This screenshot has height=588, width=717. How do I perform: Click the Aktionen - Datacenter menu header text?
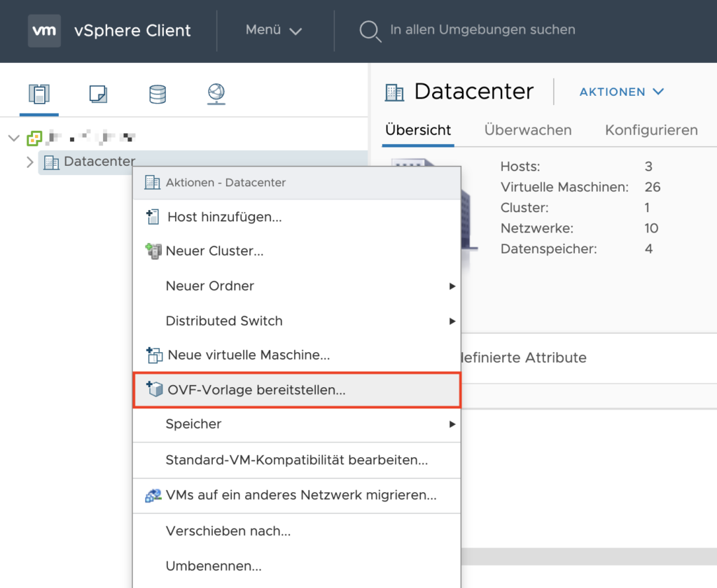[226, 183]
